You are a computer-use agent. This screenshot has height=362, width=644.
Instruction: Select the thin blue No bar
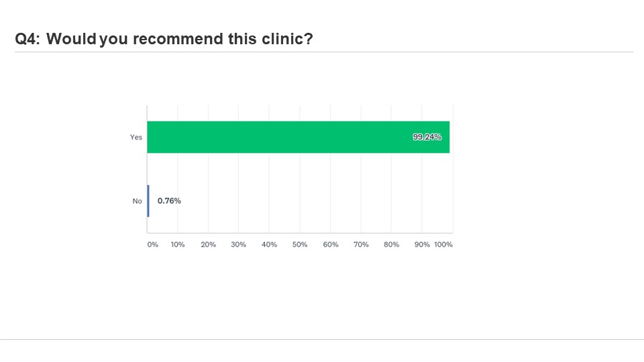pos(148,200)
